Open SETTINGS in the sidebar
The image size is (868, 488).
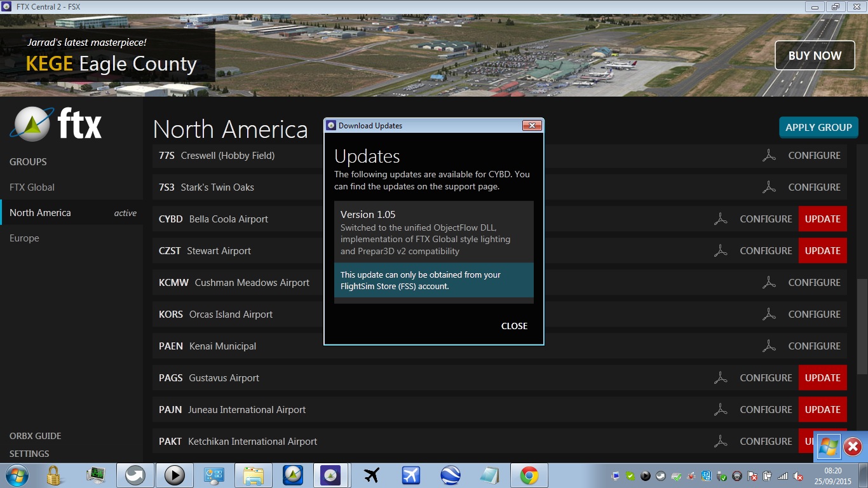coord(29,454)
